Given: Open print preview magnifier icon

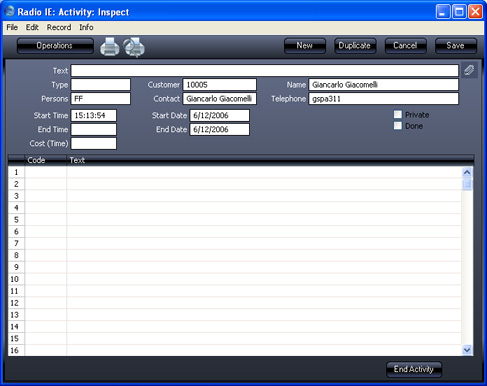Looking at the screenshot, I should tap(134, 47).
